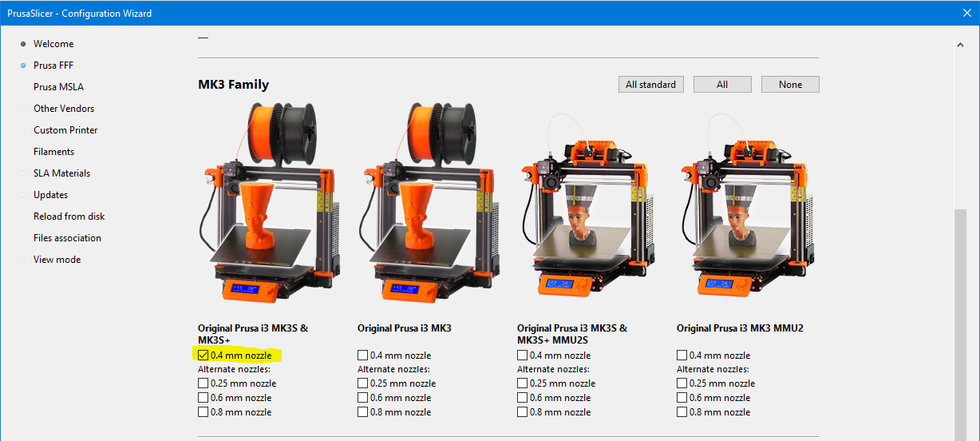Select Custom Printer in sidebar
The height and width of the screenshot is (441, 980).
click(x=65, y=130)
